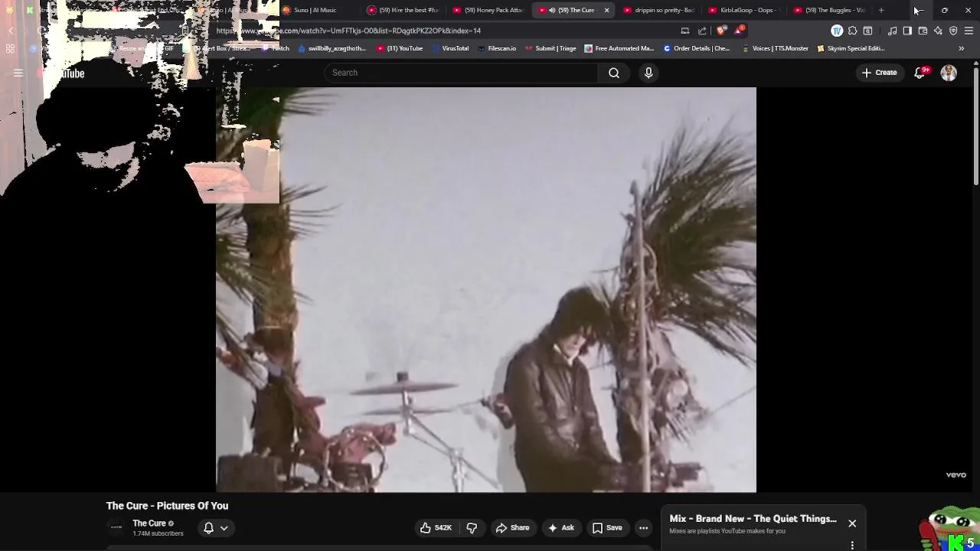Viewport: 980px width, 551px height.
Task: Switch to The Buggles tab
Action: (829, 10)
